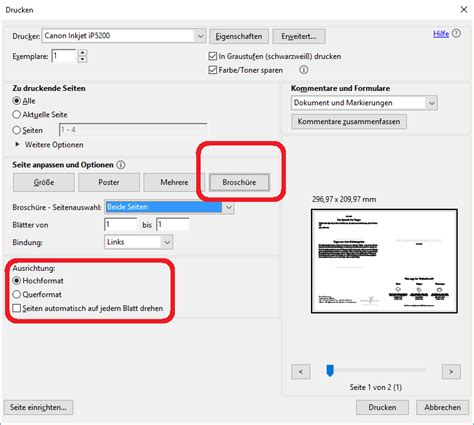
Task: Open Kommentare und Formulare dropdown
Action: pyautogui.click(x=432, y=103)
